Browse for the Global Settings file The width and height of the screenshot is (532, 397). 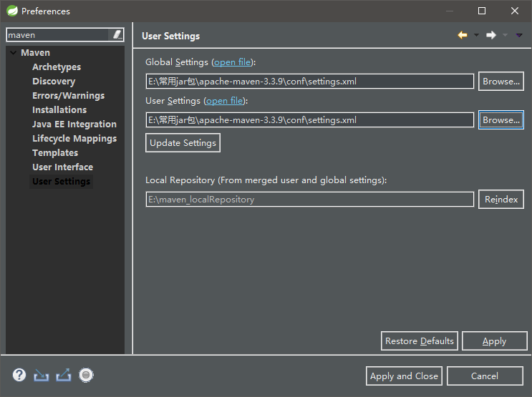tap(500, 82)
